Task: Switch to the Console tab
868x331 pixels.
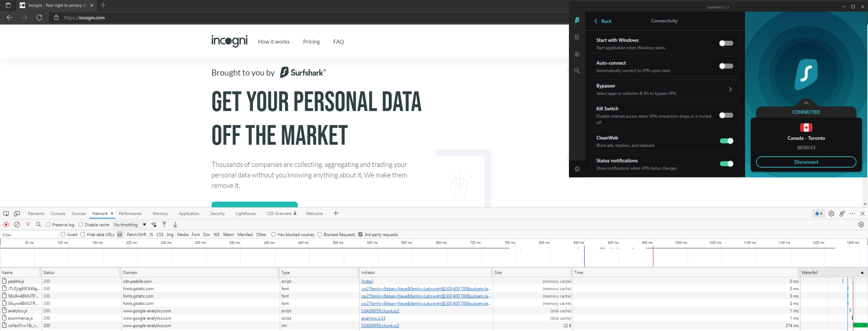Action: [x=58, y=213]
